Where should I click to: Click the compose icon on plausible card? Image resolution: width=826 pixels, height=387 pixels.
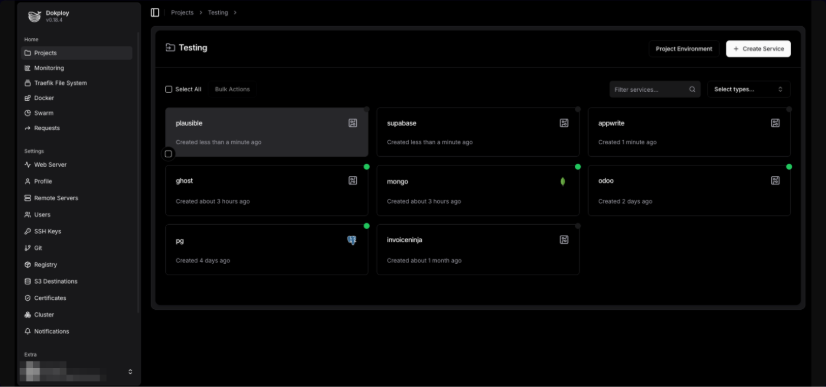click(353, 123)
